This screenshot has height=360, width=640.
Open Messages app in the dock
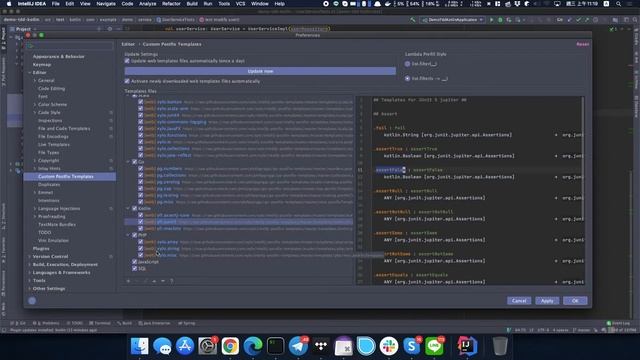[x=162, y=346]
